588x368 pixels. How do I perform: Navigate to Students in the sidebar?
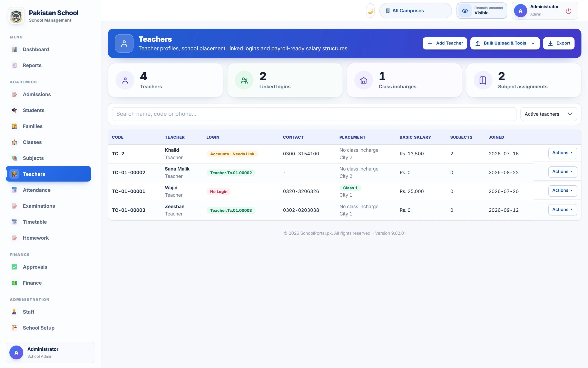(48, 110)
